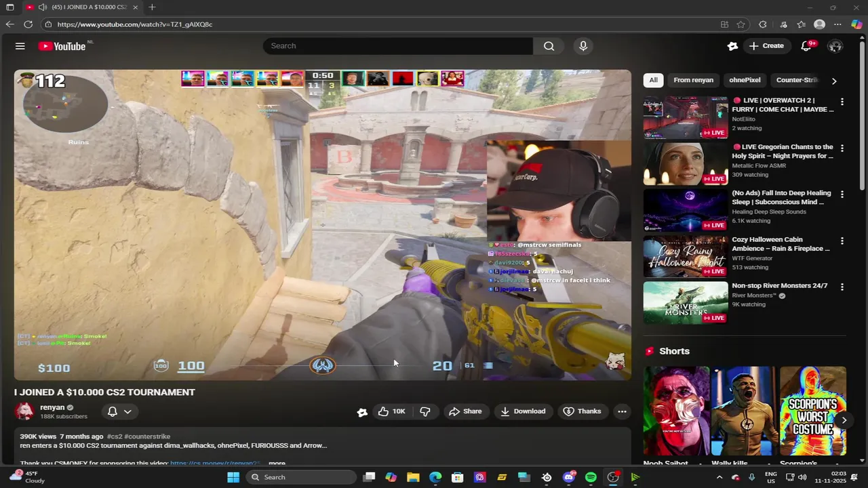Open options for River Monsters video

click(842, 287)
